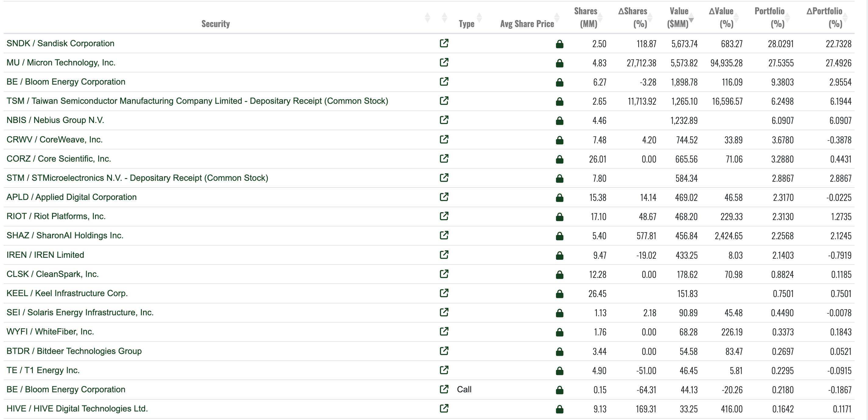This screenshot has width=868, height=420.
Task: Open TSM / Taiwan Semiconductor security link
Action: click(x=197, y=101)
